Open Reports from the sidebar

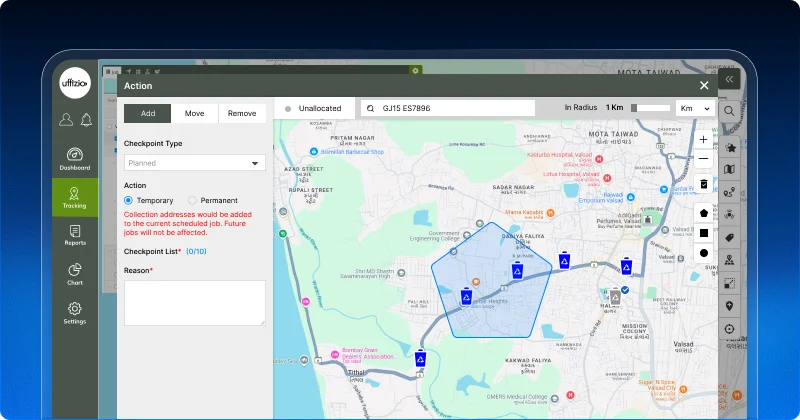pyautogui.click(x=74, y=236)
